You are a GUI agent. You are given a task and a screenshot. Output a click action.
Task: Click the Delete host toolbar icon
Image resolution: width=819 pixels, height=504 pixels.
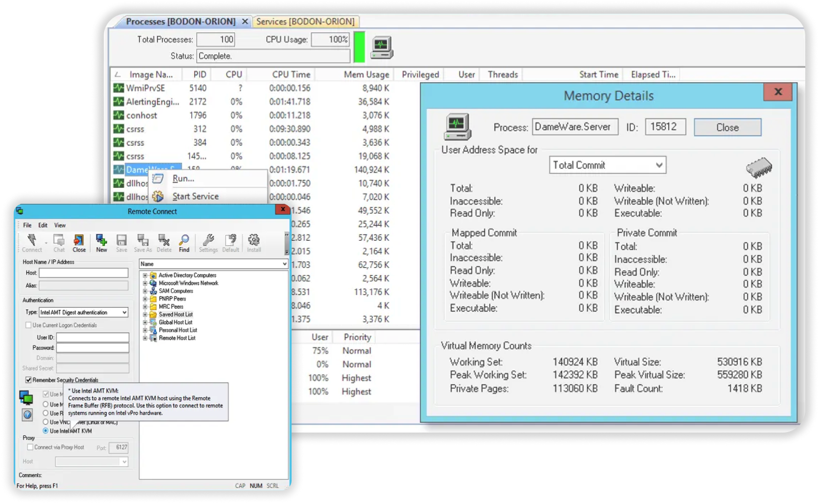tap(164, 240)
